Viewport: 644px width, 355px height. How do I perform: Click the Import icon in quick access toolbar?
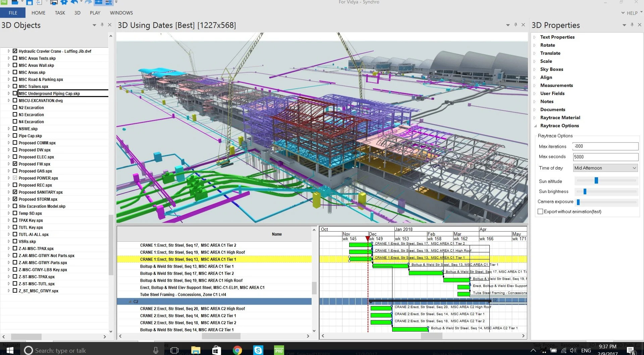tap(39, 2)
